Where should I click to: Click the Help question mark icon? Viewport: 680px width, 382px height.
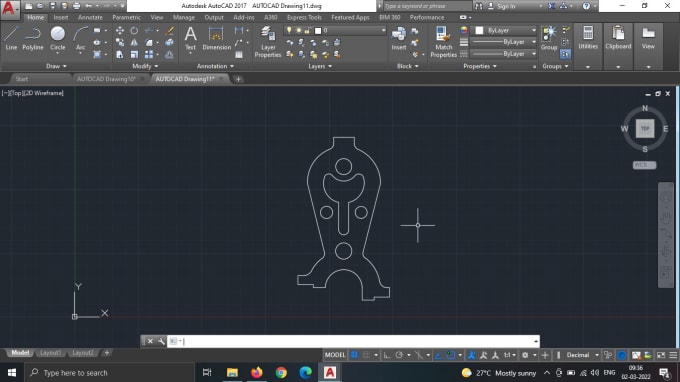[x=586, y=6]
